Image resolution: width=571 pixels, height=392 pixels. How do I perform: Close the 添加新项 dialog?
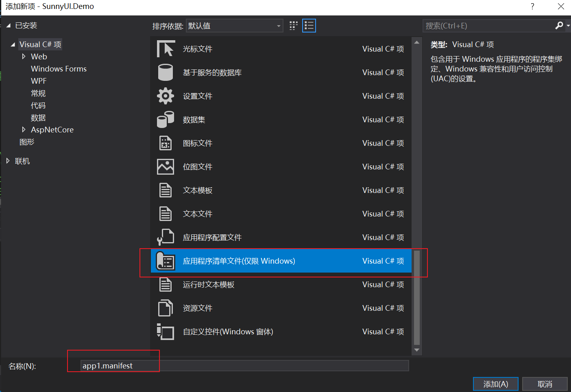pyautogui.click(x=561, y=6)
